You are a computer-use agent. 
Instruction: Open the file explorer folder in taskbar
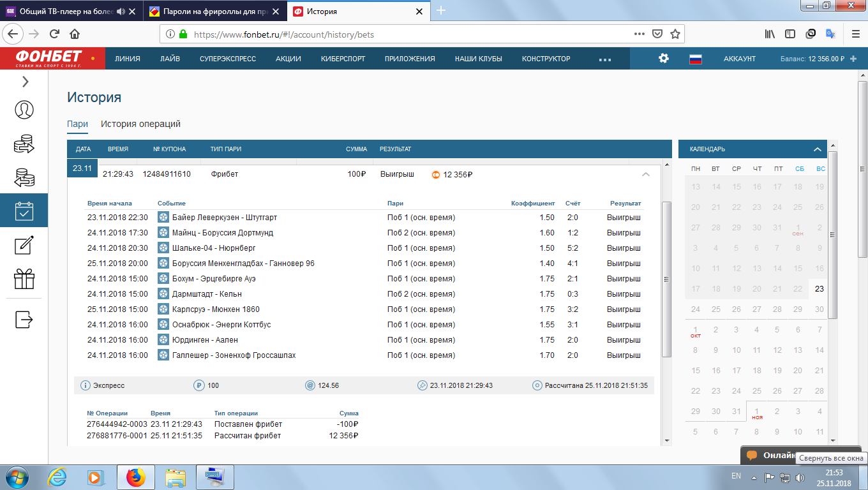tap(175, 477)
